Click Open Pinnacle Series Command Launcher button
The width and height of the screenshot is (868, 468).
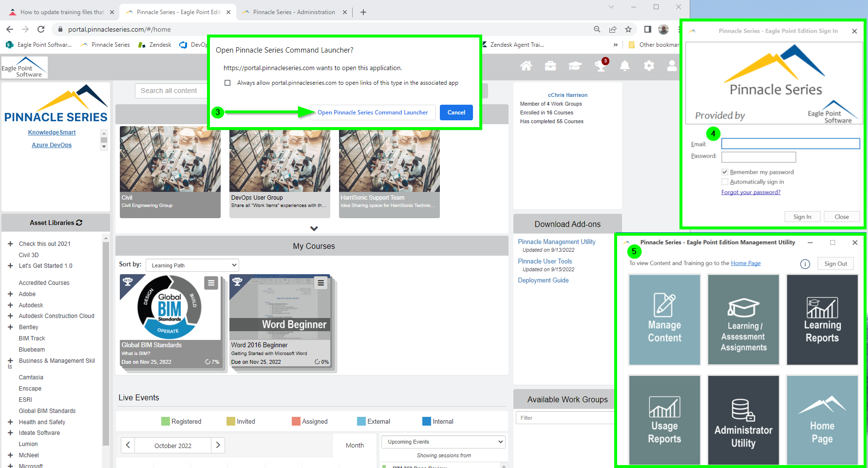pos(373,112)
